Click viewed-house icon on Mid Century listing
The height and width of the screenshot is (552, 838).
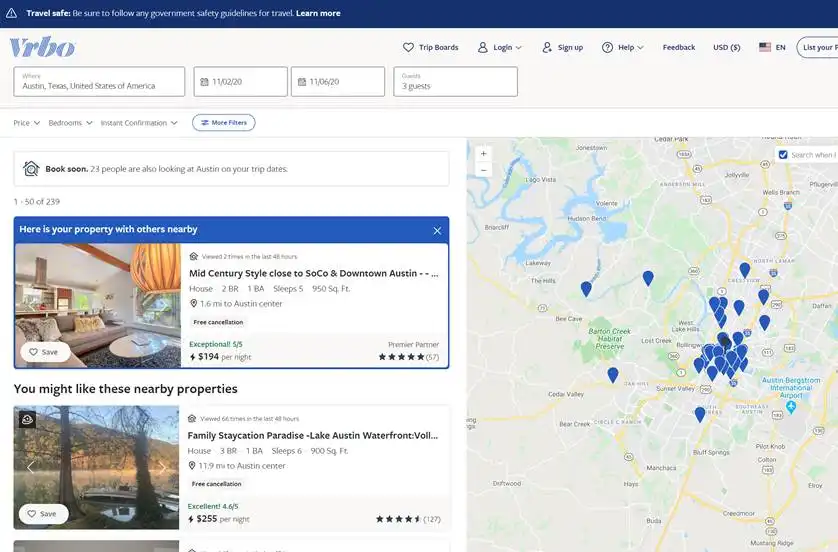193,256
